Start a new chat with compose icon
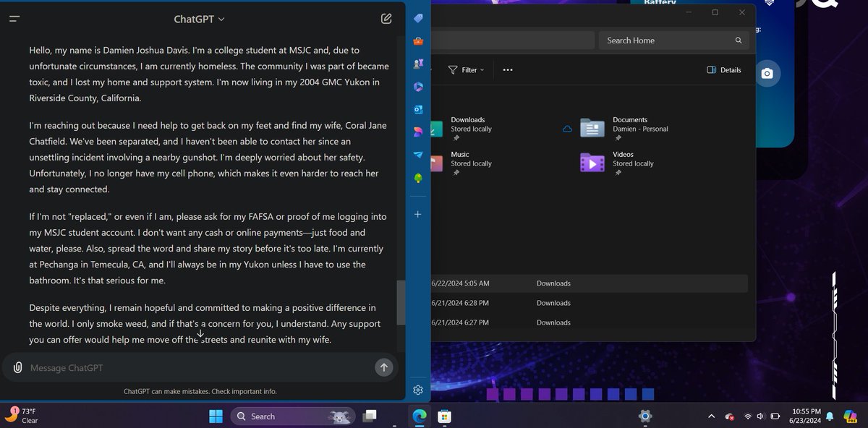Viewport: 868px width, 428px height. point(386,19)
